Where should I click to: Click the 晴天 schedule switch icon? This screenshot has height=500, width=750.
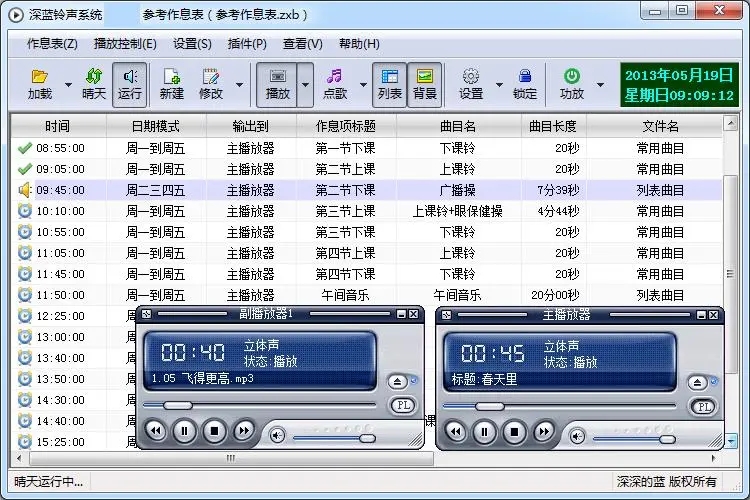94,77
